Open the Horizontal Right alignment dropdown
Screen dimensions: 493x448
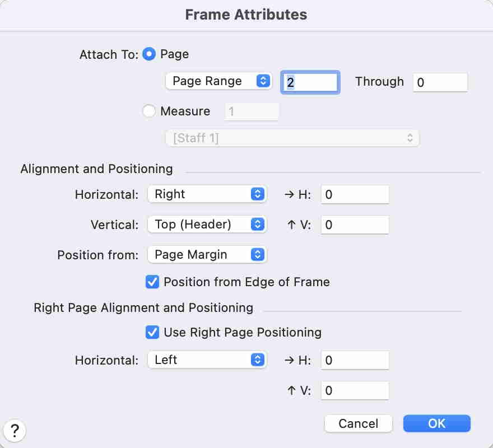click(207, 194)
